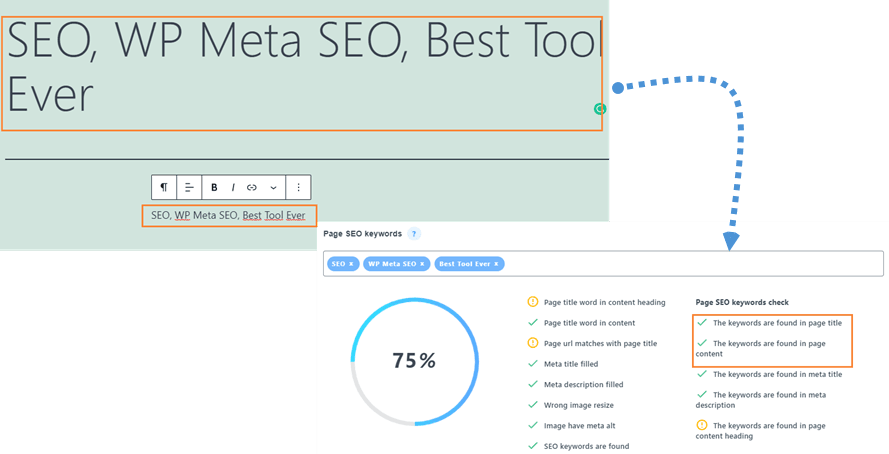Image resolution: width=889 pixels, height=454 pixels.
Task: Click the Page SEO keywords help icon
Action: pyautogui.click(x=414, y=234)
